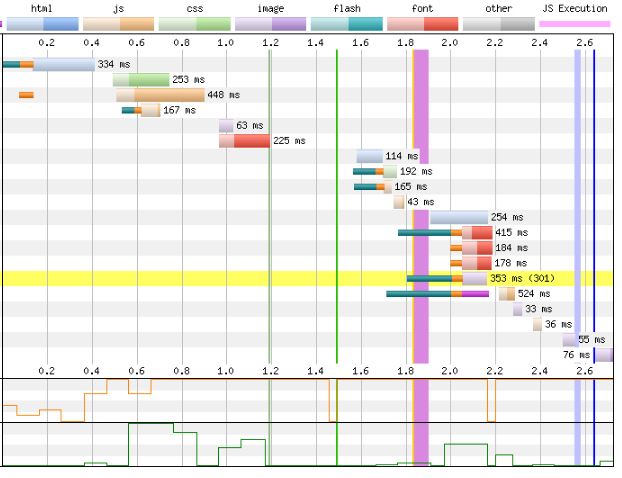Image resolution: width=622 pixels, height=478 pixels.
Task: Click the 2.6 tick on top time axis
Action: [x=585, y=42]
